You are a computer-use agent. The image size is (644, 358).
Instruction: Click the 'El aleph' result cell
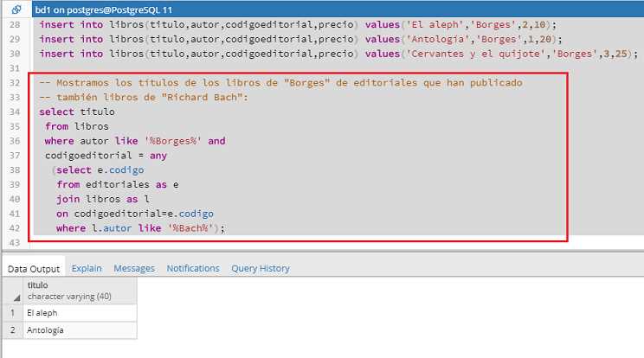point(80,313)
